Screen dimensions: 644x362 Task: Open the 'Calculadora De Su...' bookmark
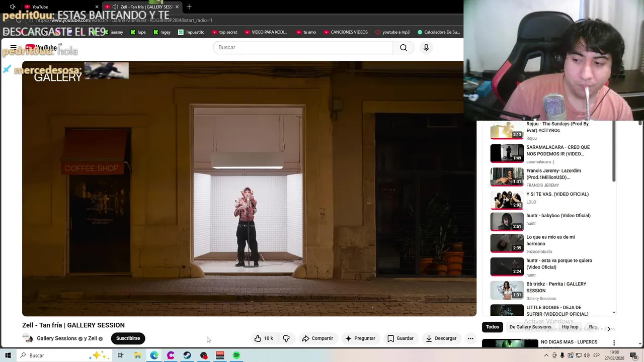point(438,32)
